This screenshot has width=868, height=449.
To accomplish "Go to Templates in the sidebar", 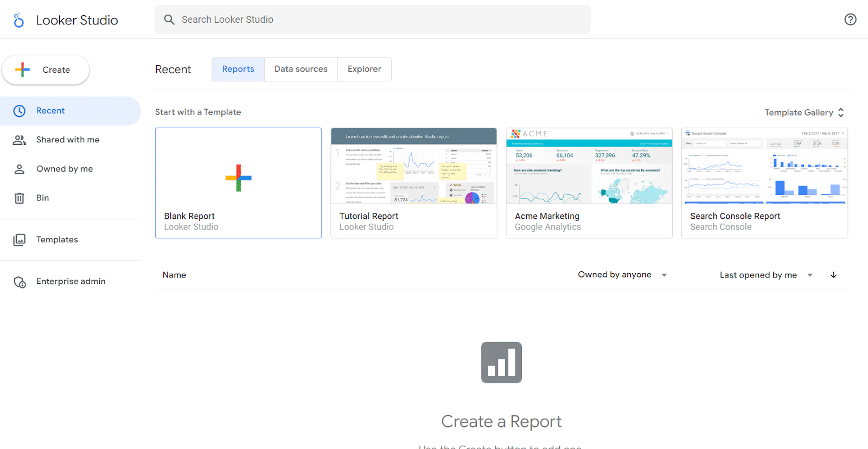I will click(x=71, y=239).
